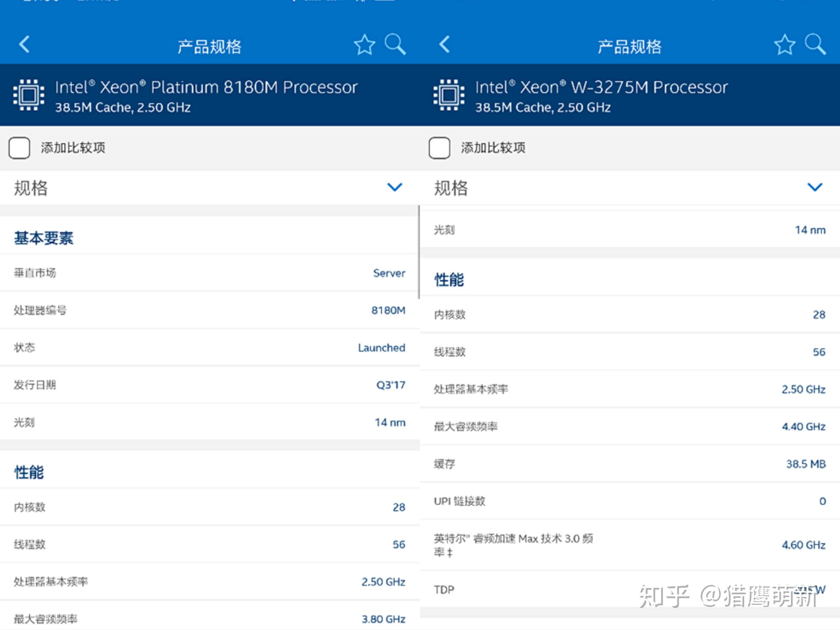Click the Launched status value
840x630 pixels.
(x=381, y=348)
